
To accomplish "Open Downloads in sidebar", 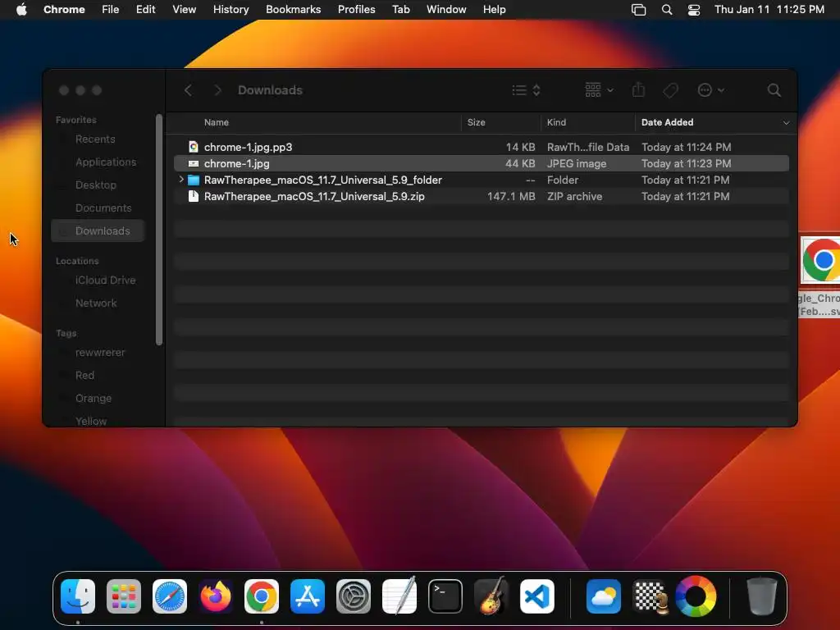I will [x=98, y=231].
